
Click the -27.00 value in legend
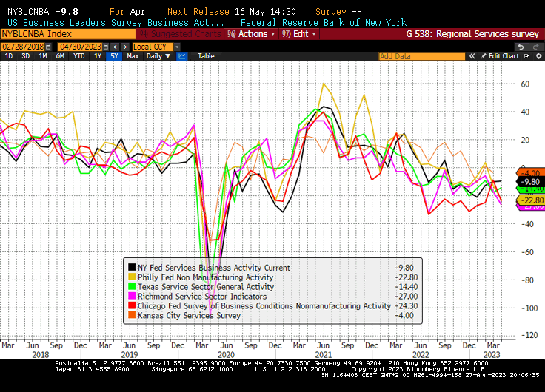pyautogui.click(x=407, y=297)
